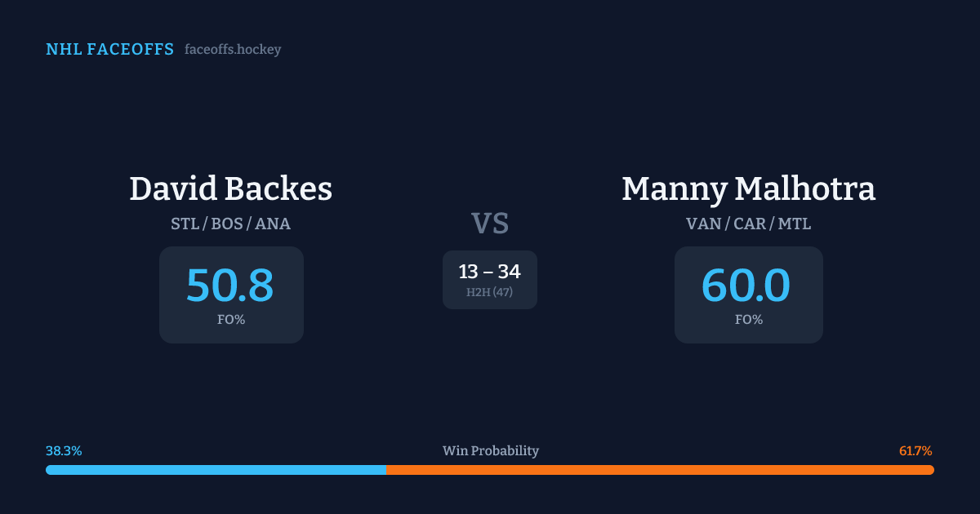Click the 60.0 faceoff percentage value
The width and height of the screenshot is (980, 514).
[746, 286]
